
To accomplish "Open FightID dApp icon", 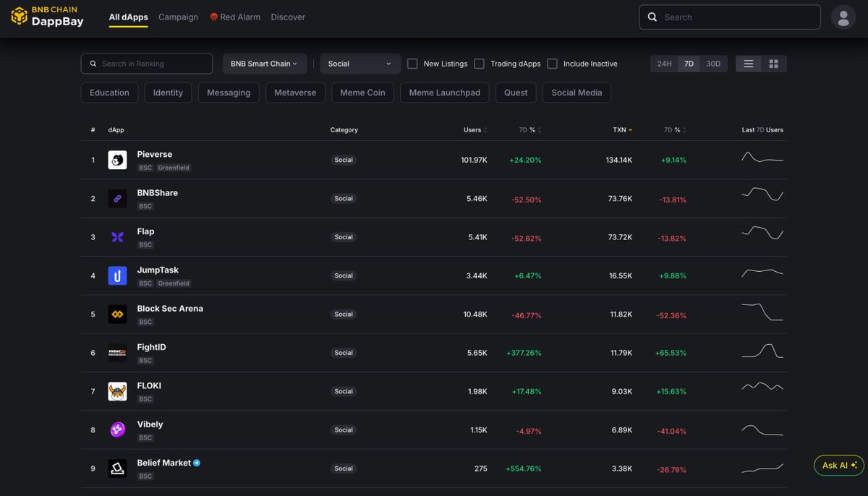I will pos(117,353).
